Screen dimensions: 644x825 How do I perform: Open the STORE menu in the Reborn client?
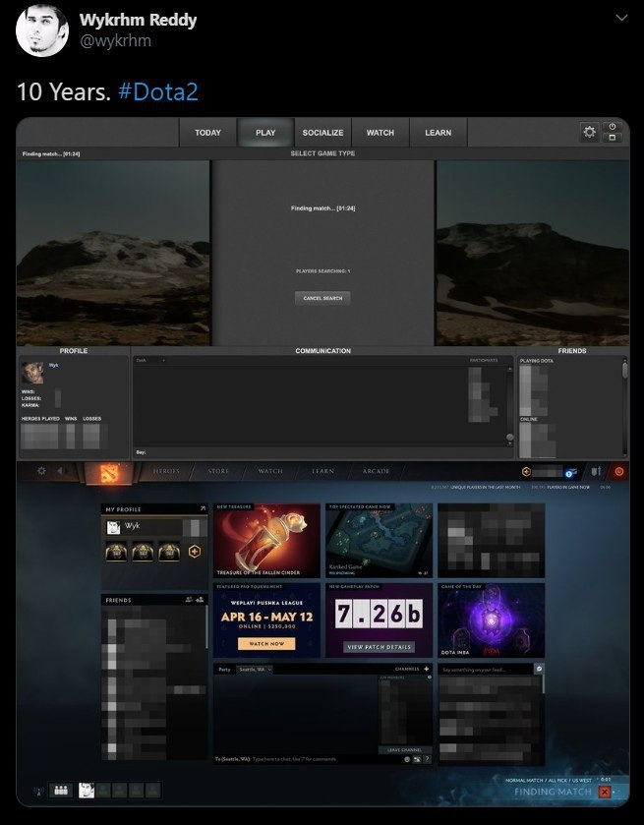point(218,471)
